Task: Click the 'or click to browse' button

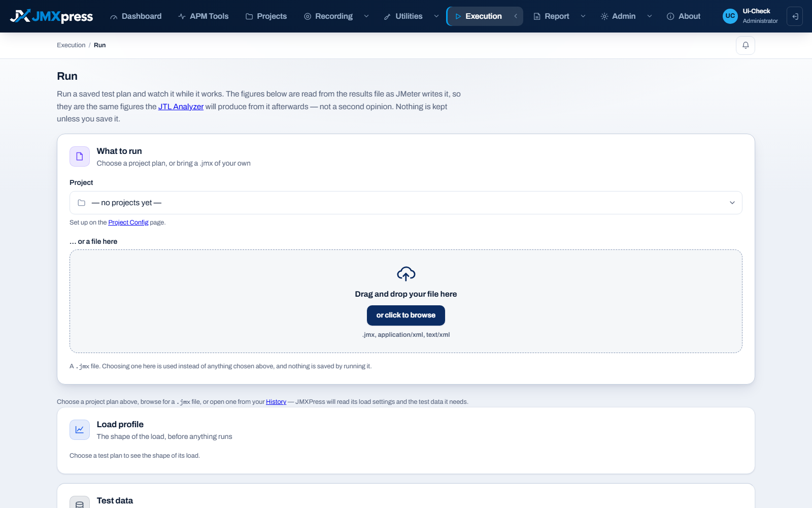Action: tap(406, 315)
